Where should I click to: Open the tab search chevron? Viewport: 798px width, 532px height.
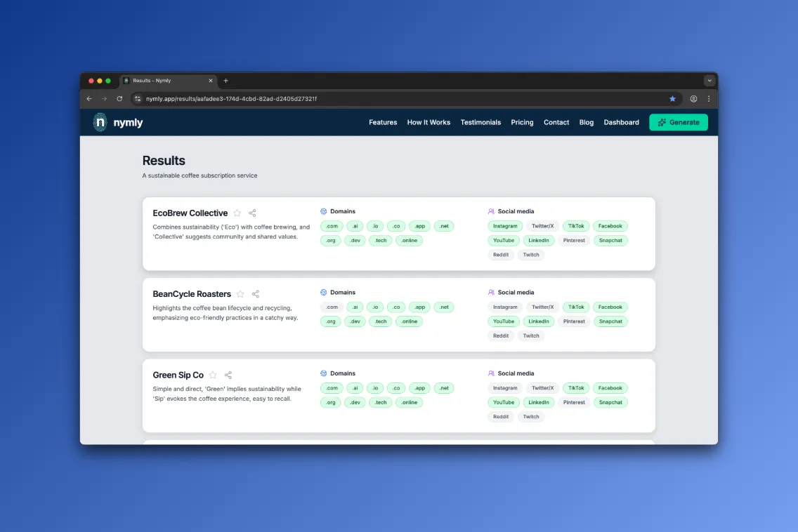(x=709, y=81)
